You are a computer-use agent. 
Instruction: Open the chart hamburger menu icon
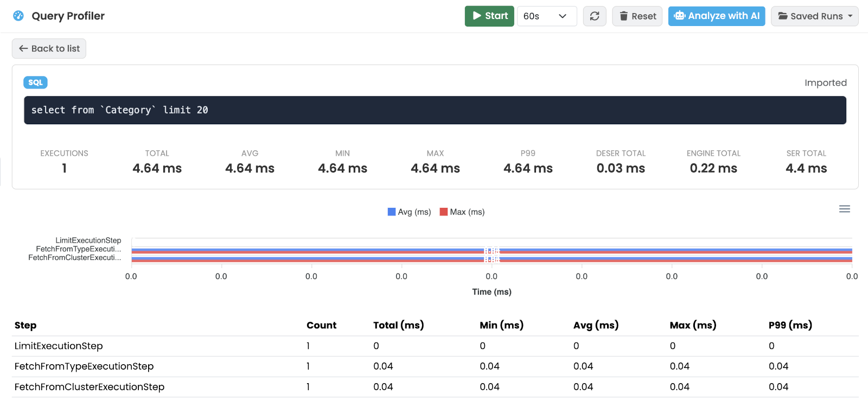(x=845, y=209)
